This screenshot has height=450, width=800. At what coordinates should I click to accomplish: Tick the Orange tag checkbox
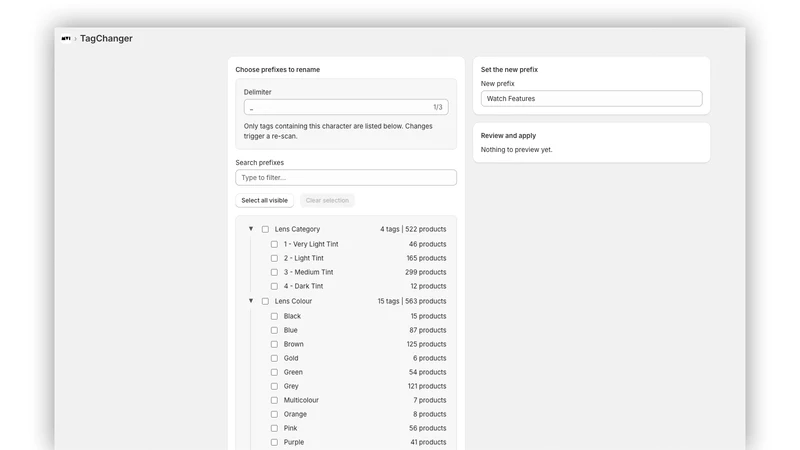tap(274, 414)
